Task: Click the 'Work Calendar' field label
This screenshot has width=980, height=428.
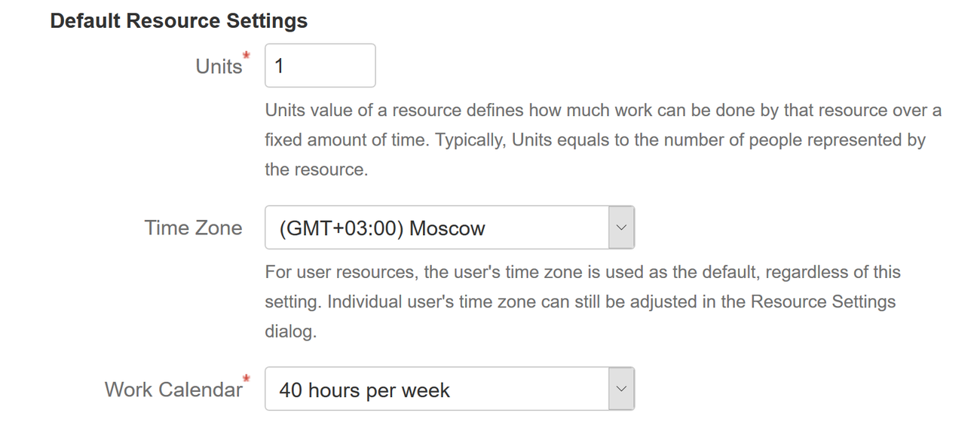Action: pos(173,390)
